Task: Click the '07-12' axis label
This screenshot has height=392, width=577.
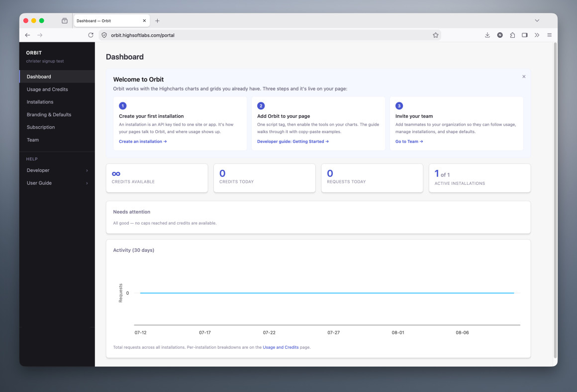Action: [140, 333]
